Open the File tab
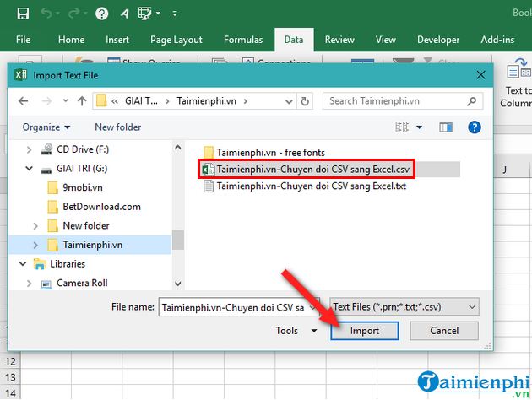 click(x=23, y=40)
